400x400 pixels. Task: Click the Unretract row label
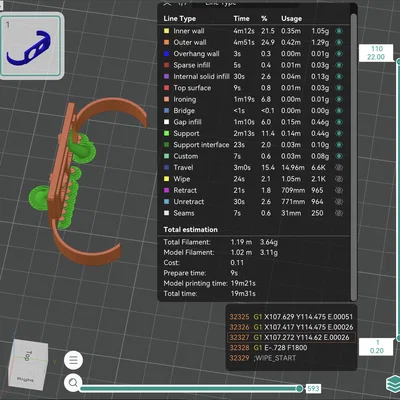tap(189, 202)
